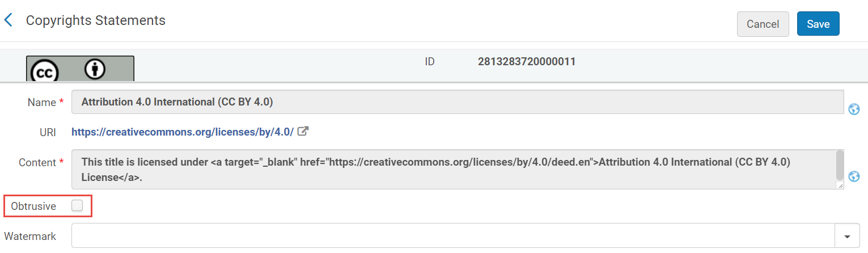This screenshot has width=868, height=253.
Task: Click the Creative Commons license logo
Action: click(x=80, y=69)
